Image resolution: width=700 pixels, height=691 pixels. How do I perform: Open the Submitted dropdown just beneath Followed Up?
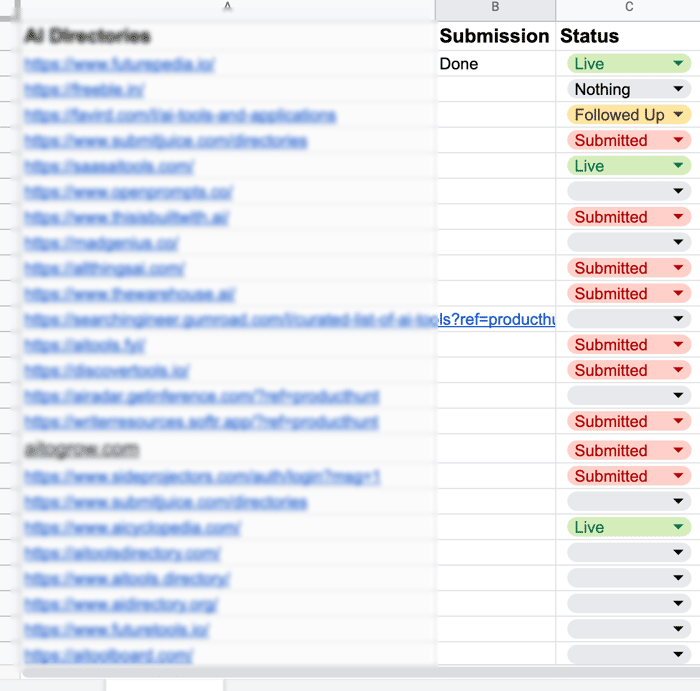point(629,141)
